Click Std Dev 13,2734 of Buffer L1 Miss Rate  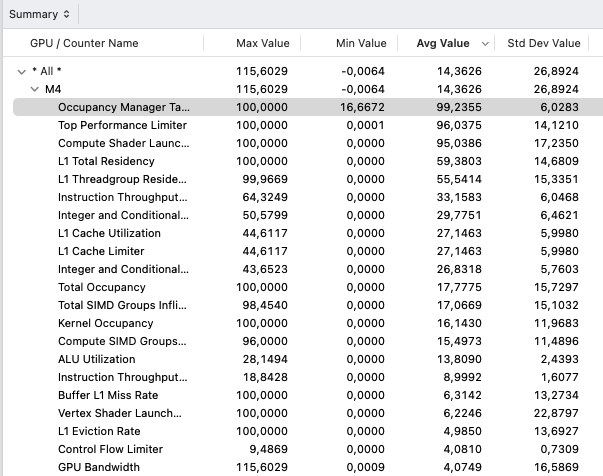pos(556,395)
